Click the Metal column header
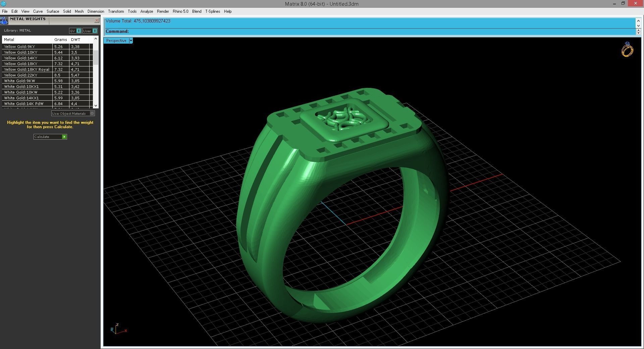The height and width of the screenshot is (349, 644). [x=27, y=40]
